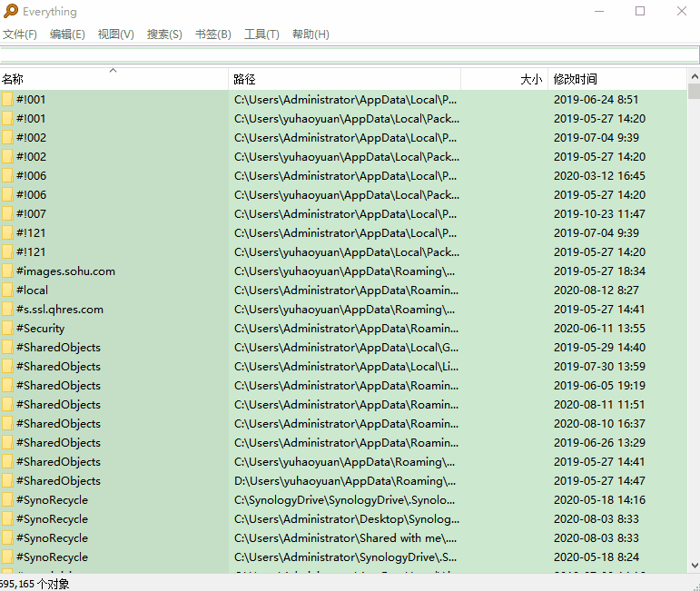This screenshot has height=591, width=700.
Task: Sort by the 名称 column header
Action: (113, 79)
